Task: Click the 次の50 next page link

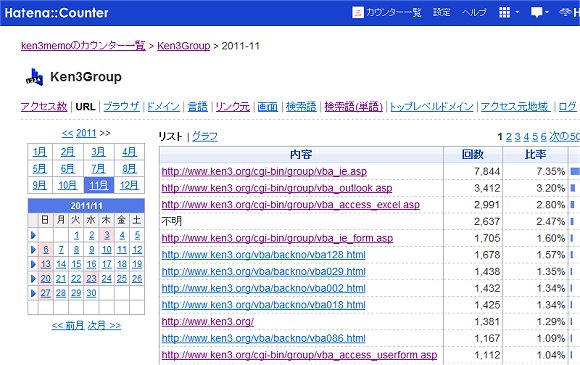Action: [x=564, y=137]
